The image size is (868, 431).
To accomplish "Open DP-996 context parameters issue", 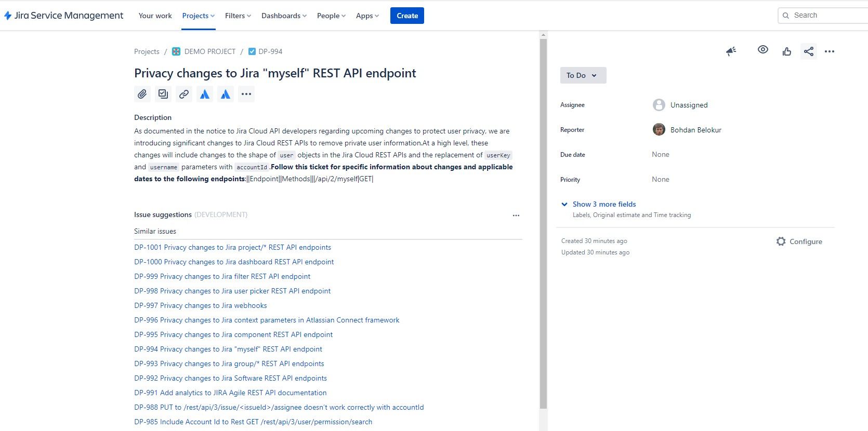I will pyautogui.click(x=267, y=320).
